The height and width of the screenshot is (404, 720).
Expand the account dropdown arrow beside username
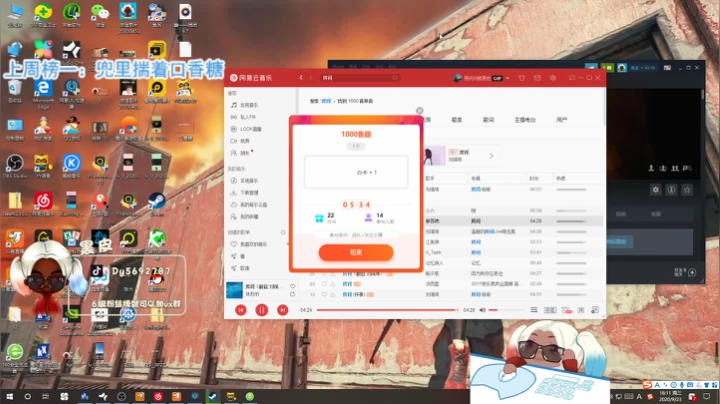coord(507,78)
